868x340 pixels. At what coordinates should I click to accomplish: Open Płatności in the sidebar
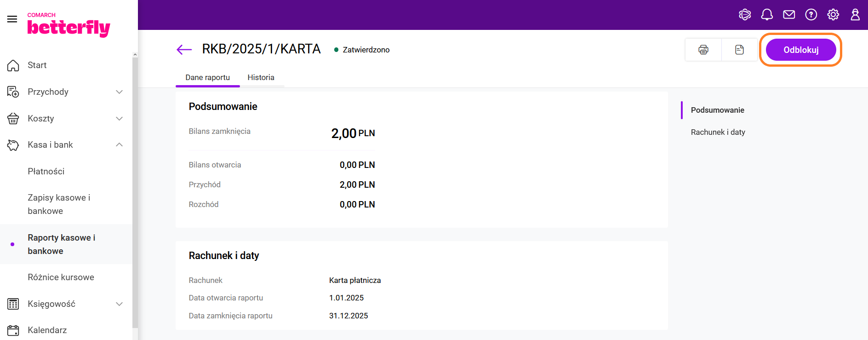[46, 171]
